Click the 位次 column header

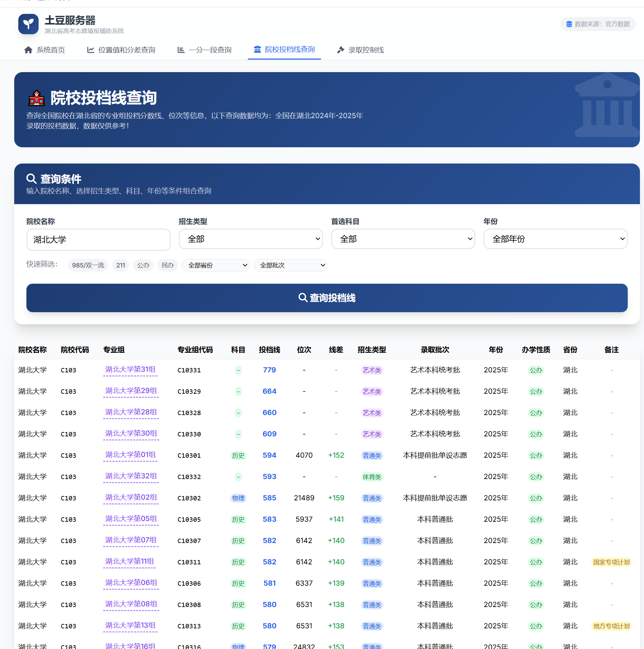(x=304, y=350)
